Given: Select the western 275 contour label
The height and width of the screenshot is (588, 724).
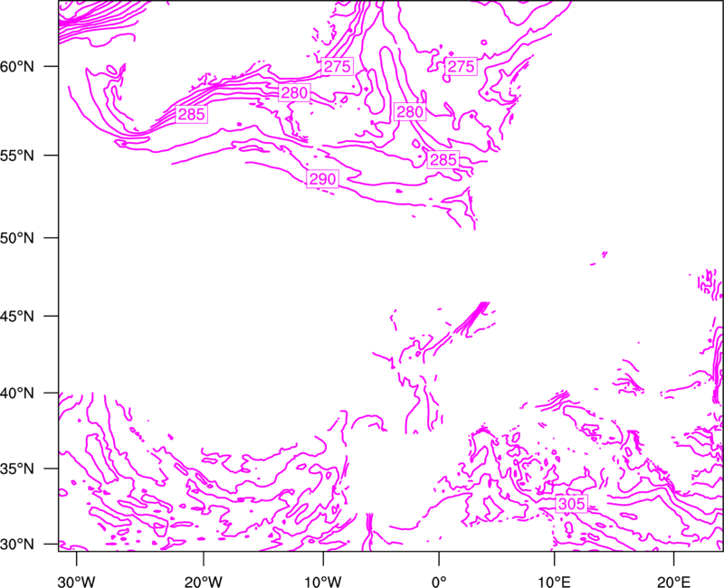Looking at the screenshot, I should pyautogui.click(x=337, y=66).
